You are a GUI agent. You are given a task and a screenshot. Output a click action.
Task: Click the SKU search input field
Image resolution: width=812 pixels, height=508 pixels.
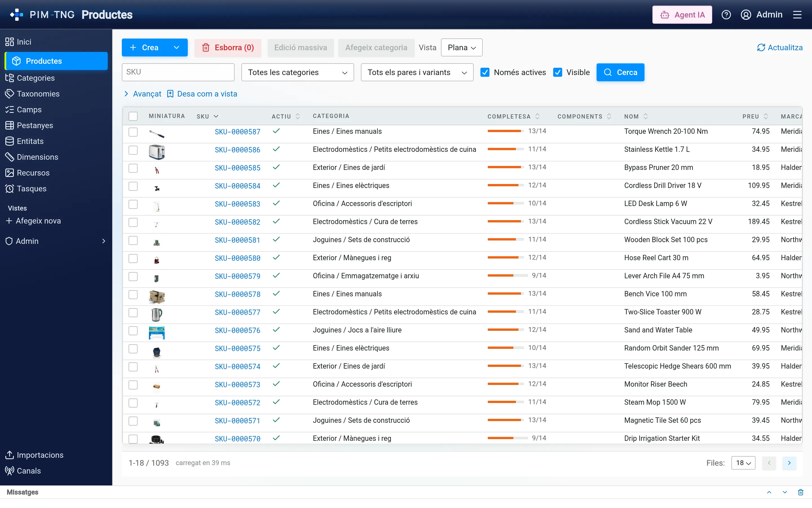(x=178, y=72)
